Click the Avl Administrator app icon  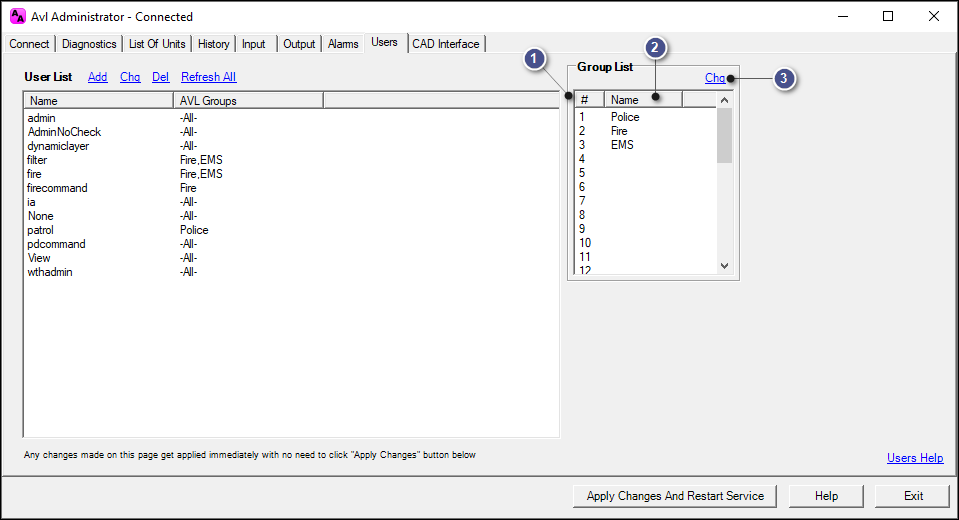point(18,17)
